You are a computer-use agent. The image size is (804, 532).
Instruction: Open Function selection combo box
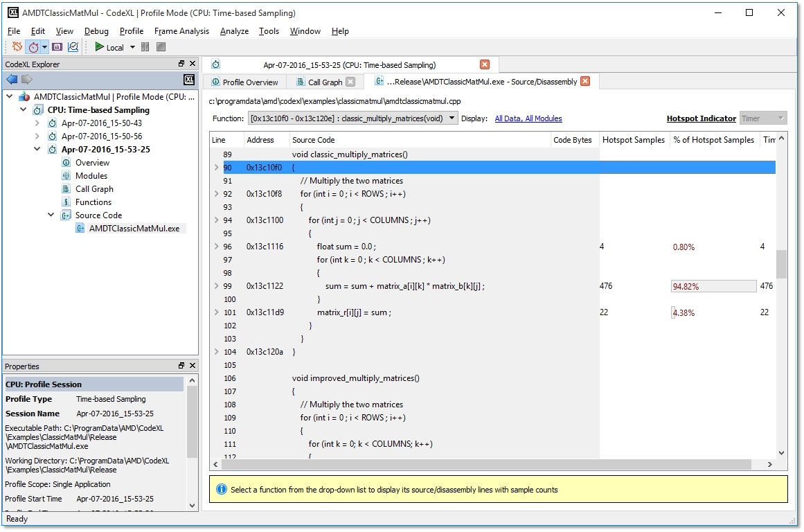click(x=352, y=118)
